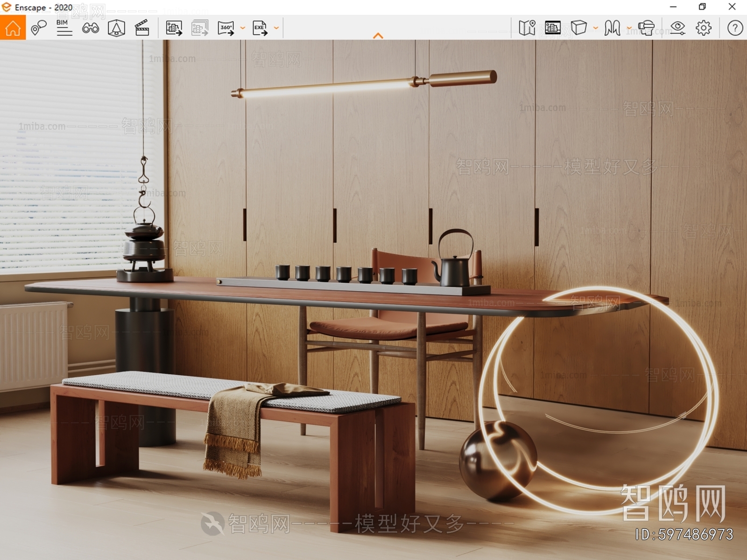Toggle the safe frame icon
This screenshot has height=560, width=747.
tap(553, 28)
